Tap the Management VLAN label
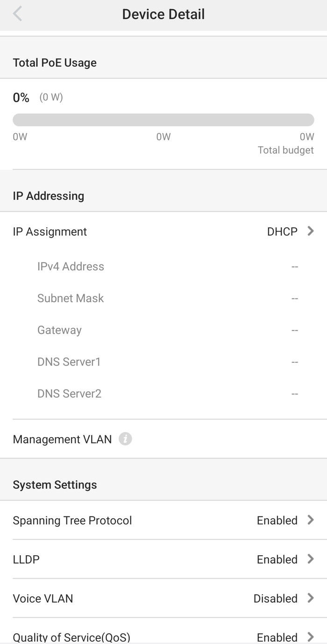 [x=62, y=439]
